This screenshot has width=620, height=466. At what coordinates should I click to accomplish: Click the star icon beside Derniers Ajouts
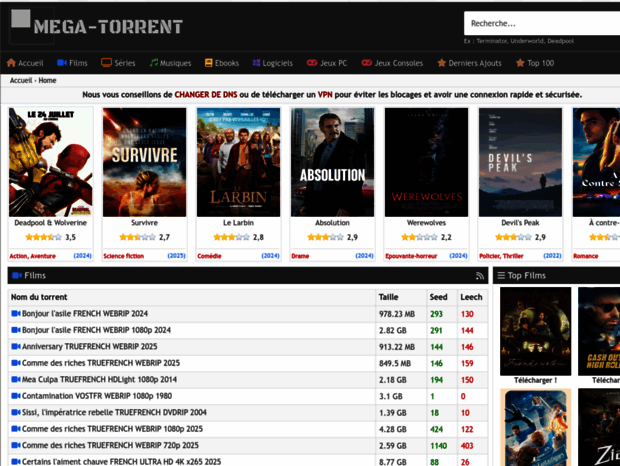441,63
